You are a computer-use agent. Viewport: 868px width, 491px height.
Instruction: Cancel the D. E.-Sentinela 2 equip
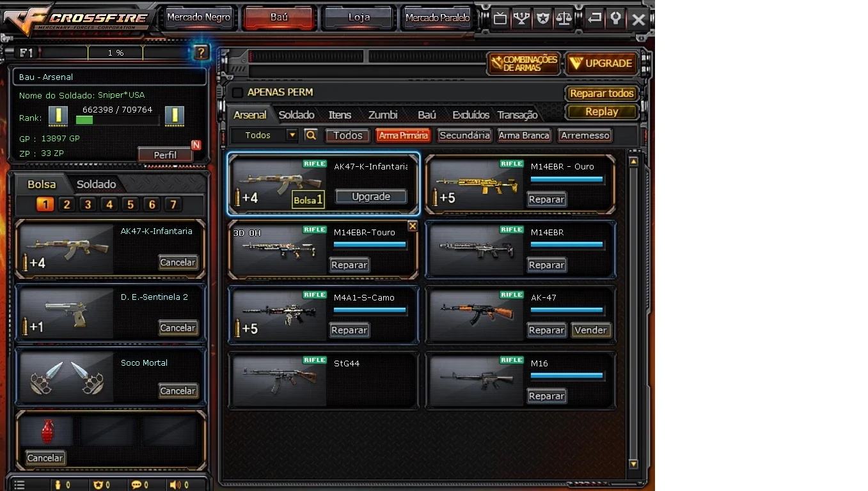pos(178,327)
